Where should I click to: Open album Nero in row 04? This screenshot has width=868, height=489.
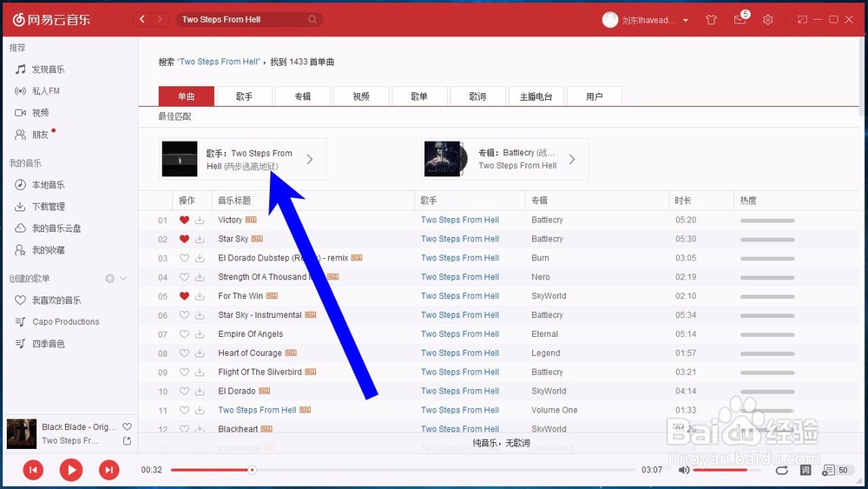coord(540,277)
